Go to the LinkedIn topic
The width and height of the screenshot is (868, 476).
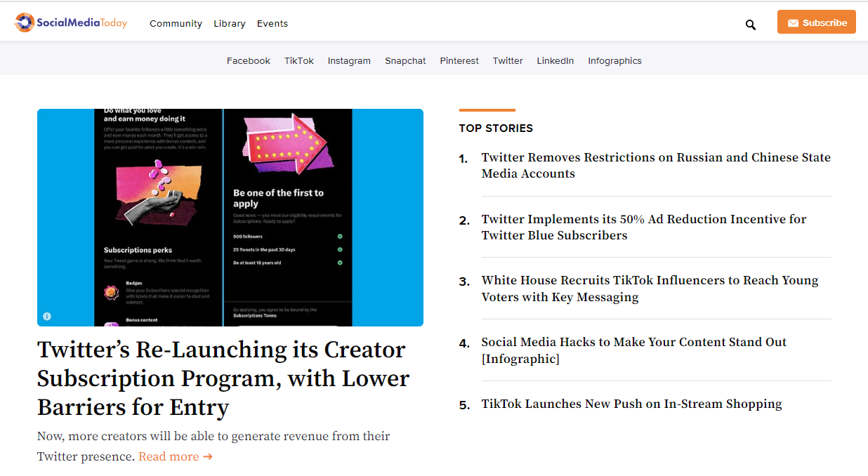[x=555, y=60]
